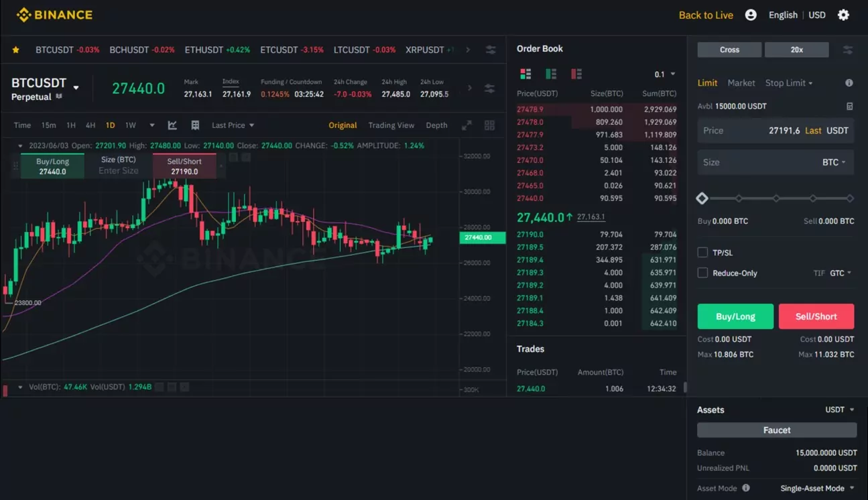The height and width of the screenshot is (500, 868).
Task: Open the account profile icon
Action: (x=751, y=15)
